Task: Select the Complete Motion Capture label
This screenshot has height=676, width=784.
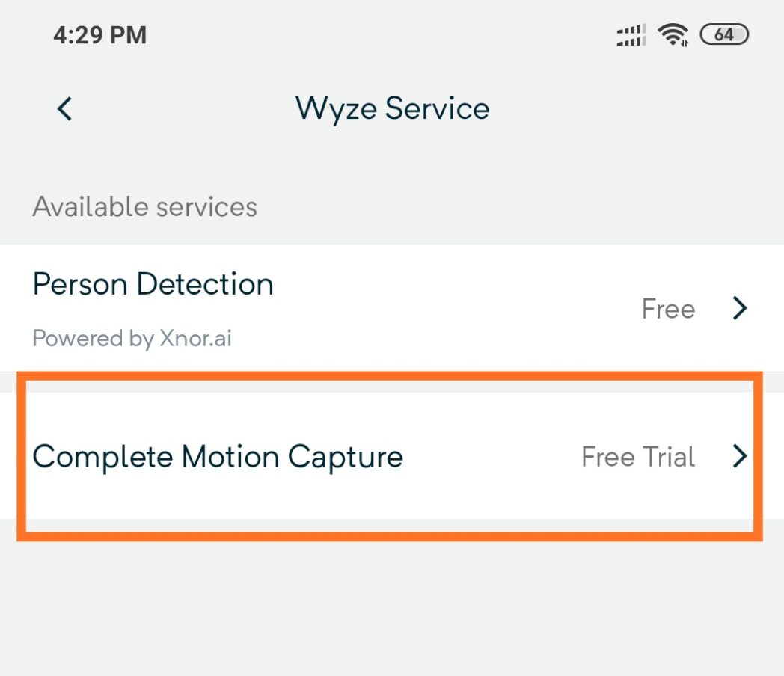Action: point(218,457)
